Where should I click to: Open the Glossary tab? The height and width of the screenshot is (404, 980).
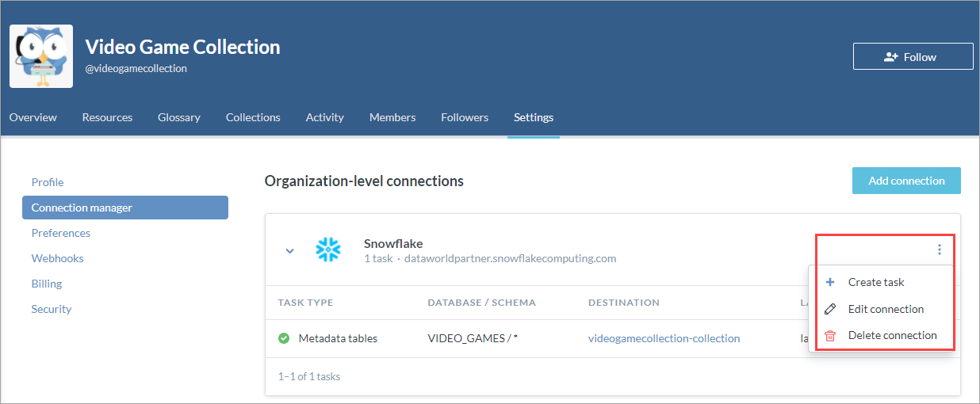tap(179, 117)
